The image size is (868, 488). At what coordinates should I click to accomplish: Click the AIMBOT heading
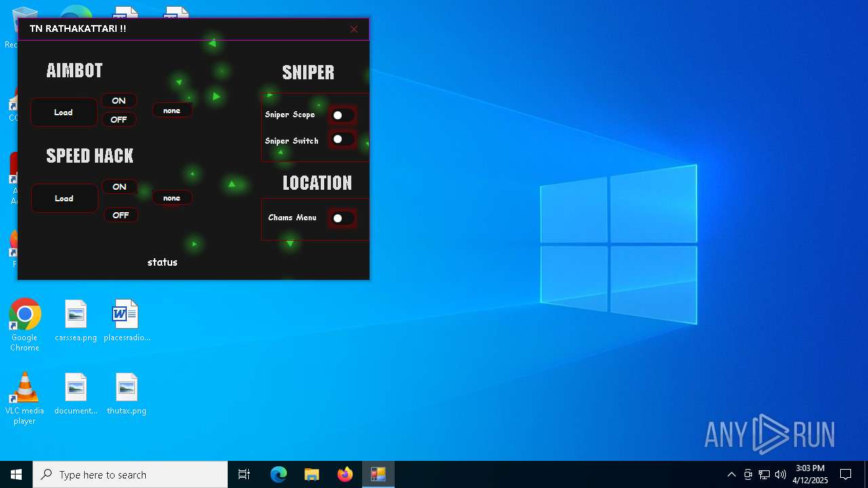pos(75,70)
